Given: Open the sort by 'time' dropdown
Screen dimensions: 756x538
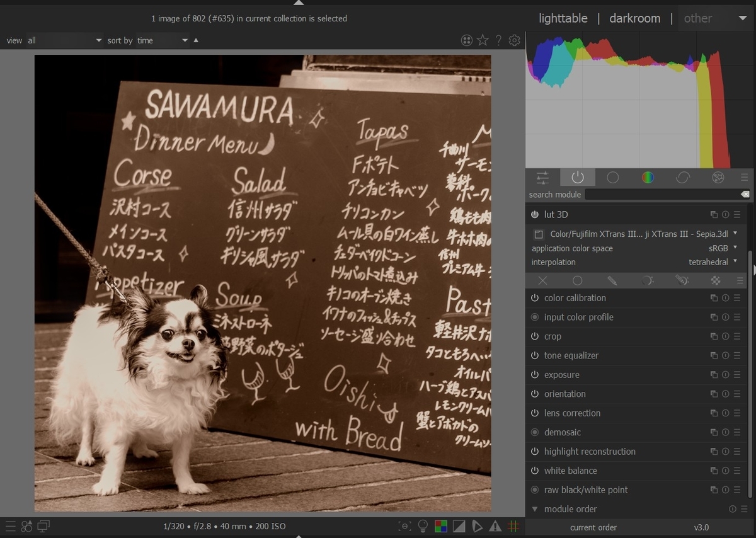Looking at the screenshot, I should click(163, 40).
